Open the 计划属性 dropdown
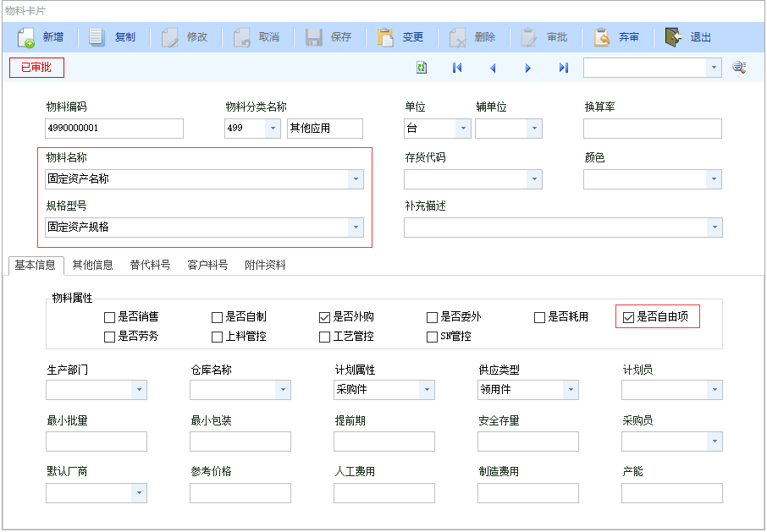 coord(427,390)
